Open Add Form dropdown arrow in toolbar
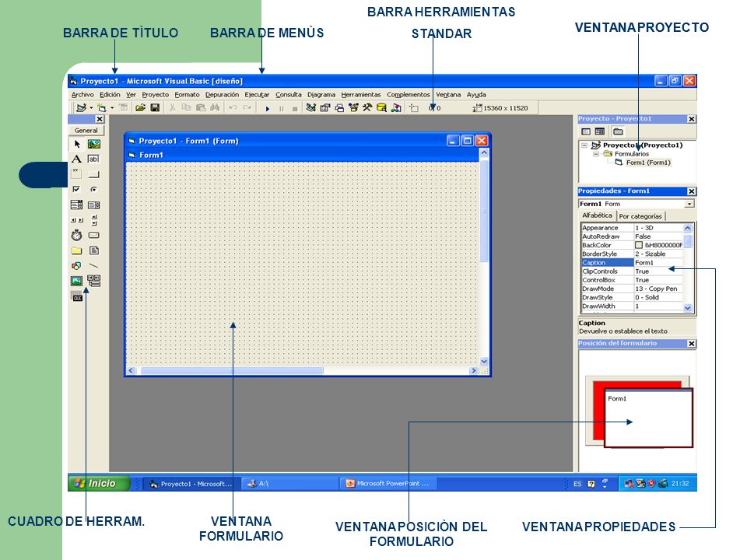 (x=112, y=108)
